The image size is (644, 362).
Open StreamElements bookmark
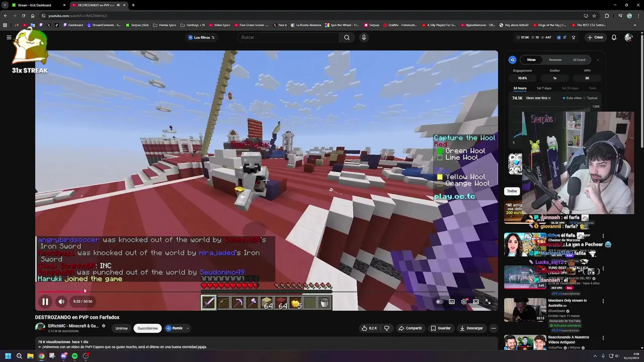point(104,25)
